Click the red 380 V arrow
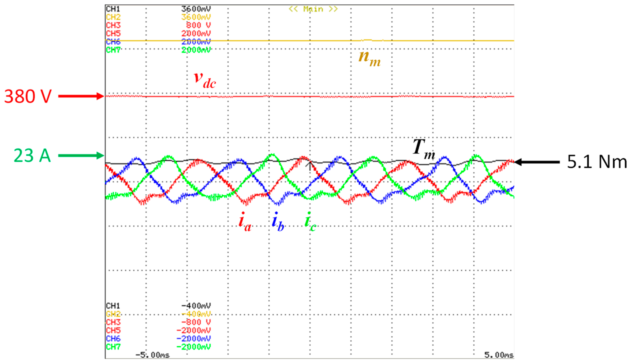 (81, 96)
